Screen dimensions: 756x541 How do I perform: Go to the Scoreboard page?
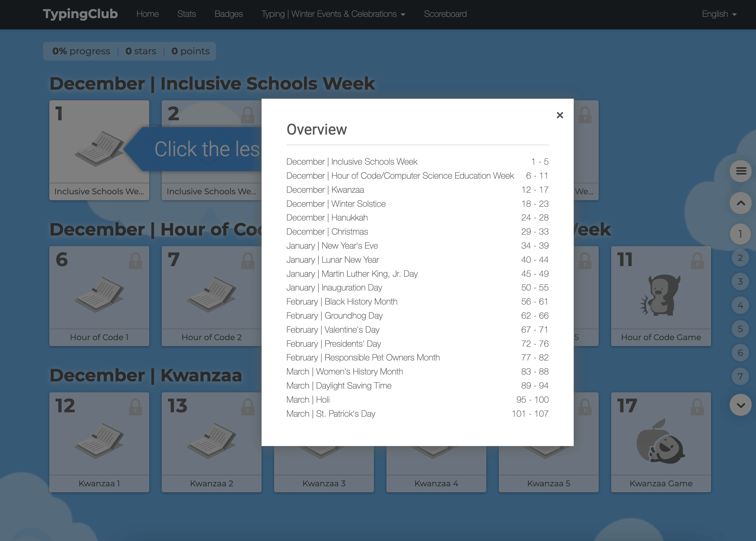point(445,14)
